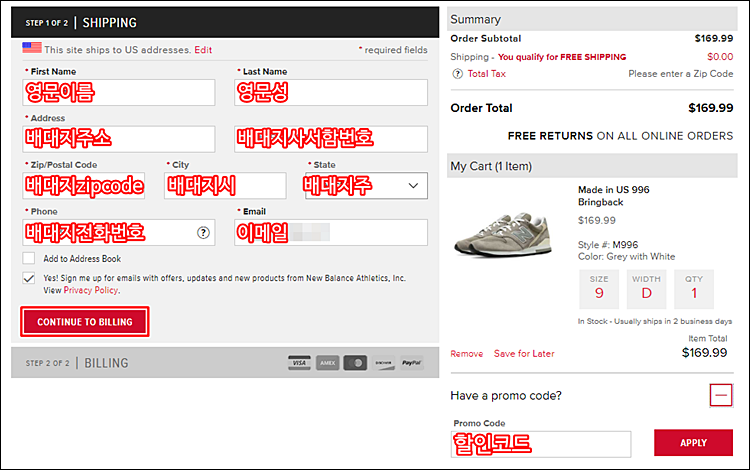Click Save for Later link

point(524,354)
